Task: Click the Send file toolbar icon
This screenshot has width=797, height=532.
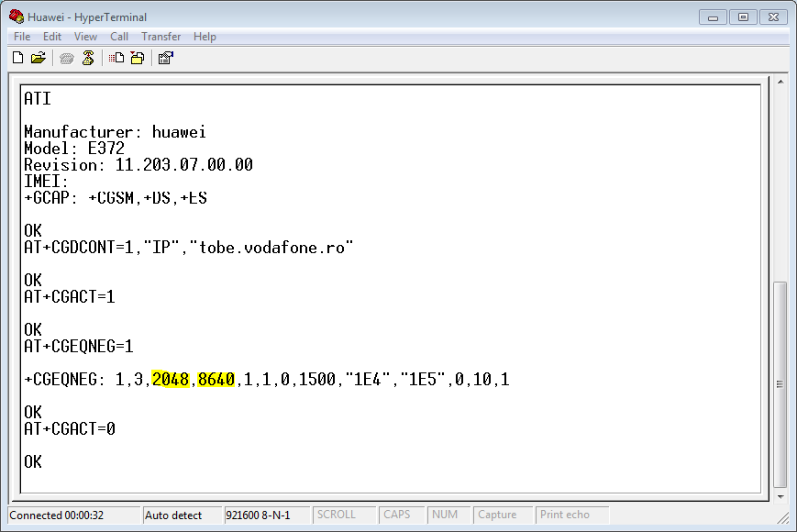Action: [x=116, y=58]
